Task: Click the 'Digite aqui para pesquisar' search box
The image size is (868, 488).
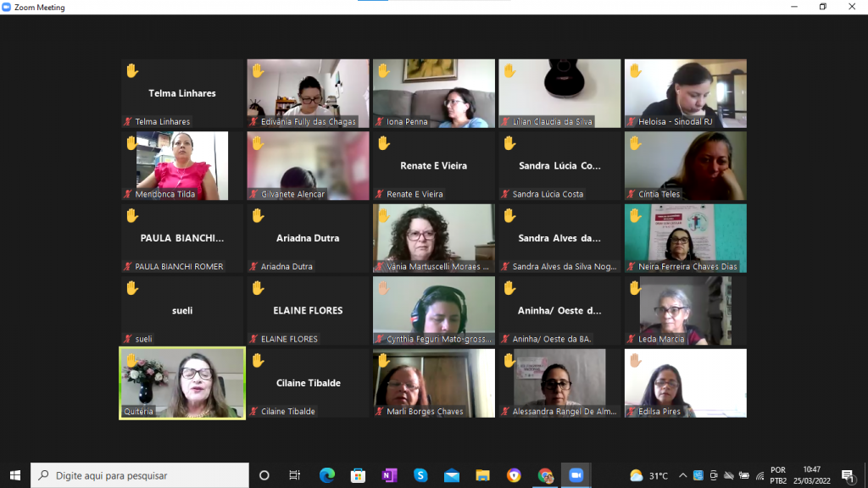Action: pos(140,475)
